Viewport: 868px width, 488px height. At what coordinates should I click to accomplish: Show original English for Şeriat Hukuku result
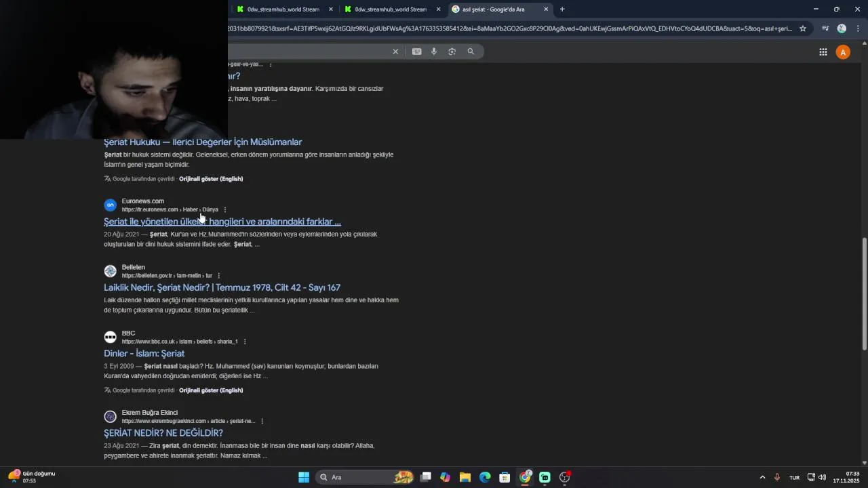[x=211, y=179]
